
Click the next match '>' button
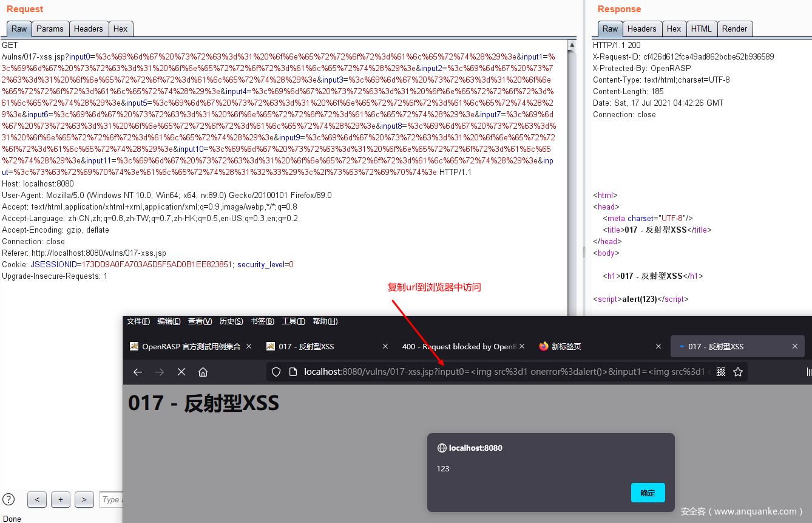(84, 499)
